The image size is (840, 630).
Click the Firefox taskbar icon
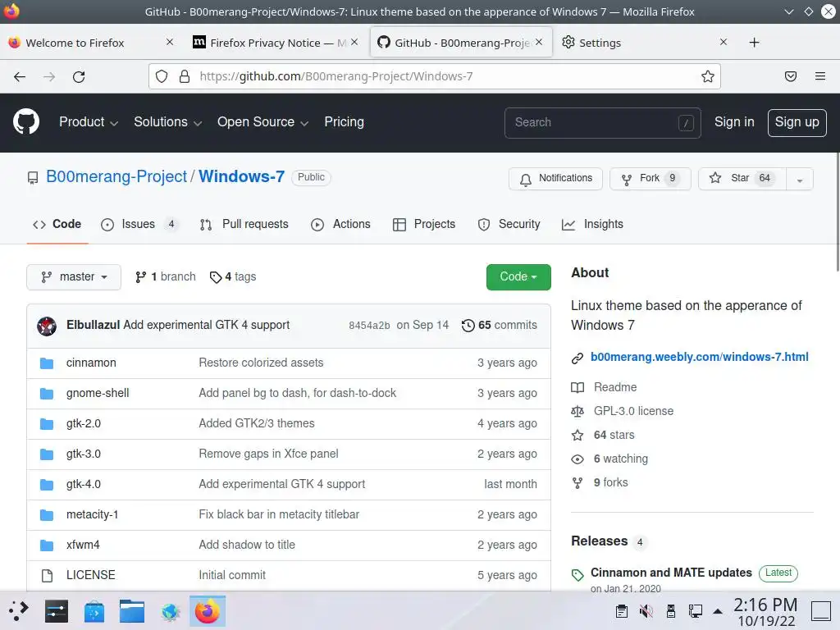[208, 611]
